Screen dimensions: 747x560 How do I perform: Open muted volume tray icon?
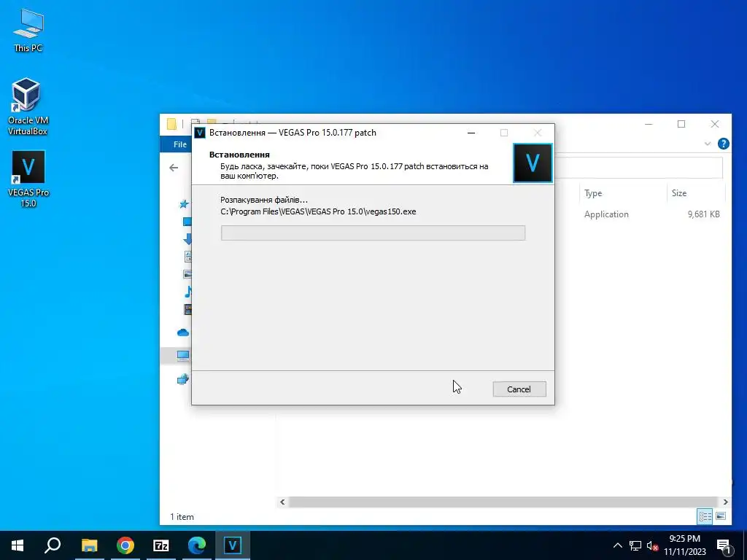(652, 545)
